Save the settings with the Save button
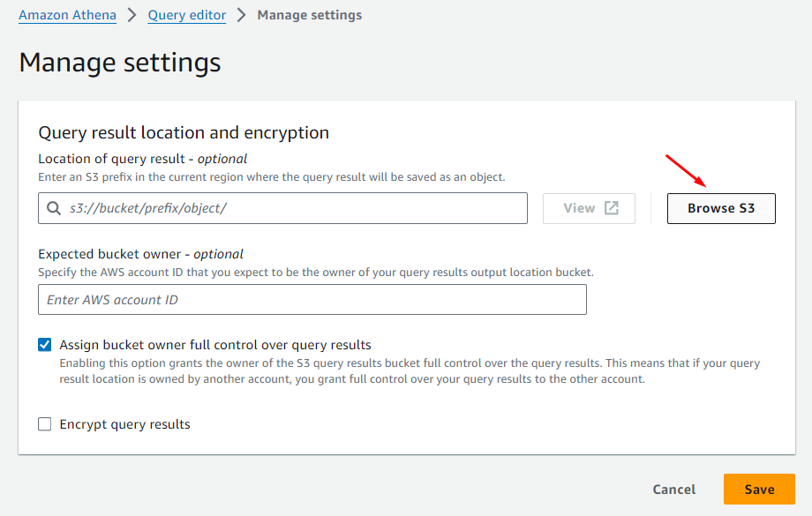Image resolution: width=812 pixels, height=516 pixels. pos(759,490)
